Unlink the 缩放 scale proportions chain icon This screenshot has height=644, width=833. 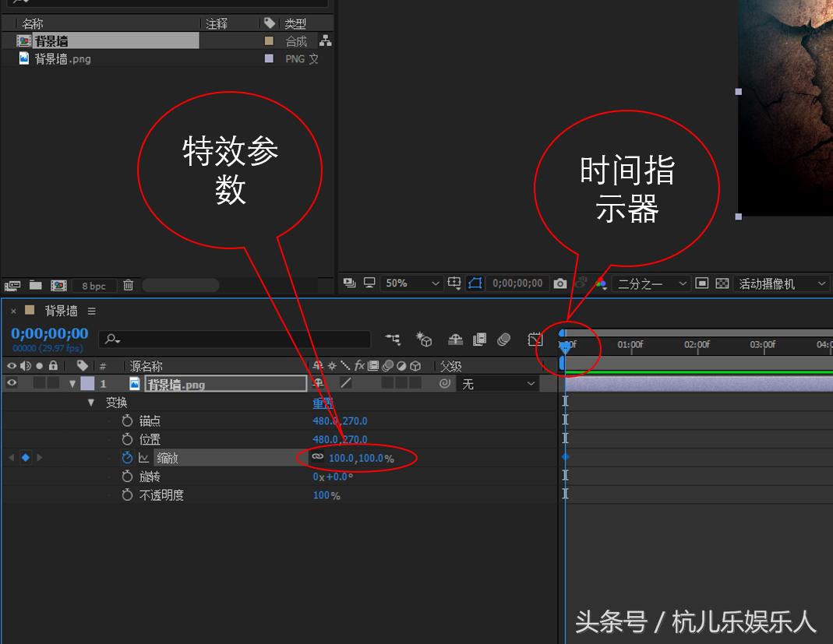coord(317,458)
